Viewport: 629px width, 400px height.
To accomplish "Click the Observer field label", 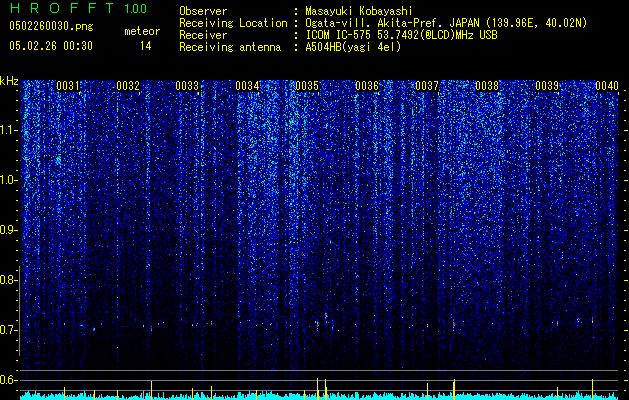I will [x=203, y=11].
